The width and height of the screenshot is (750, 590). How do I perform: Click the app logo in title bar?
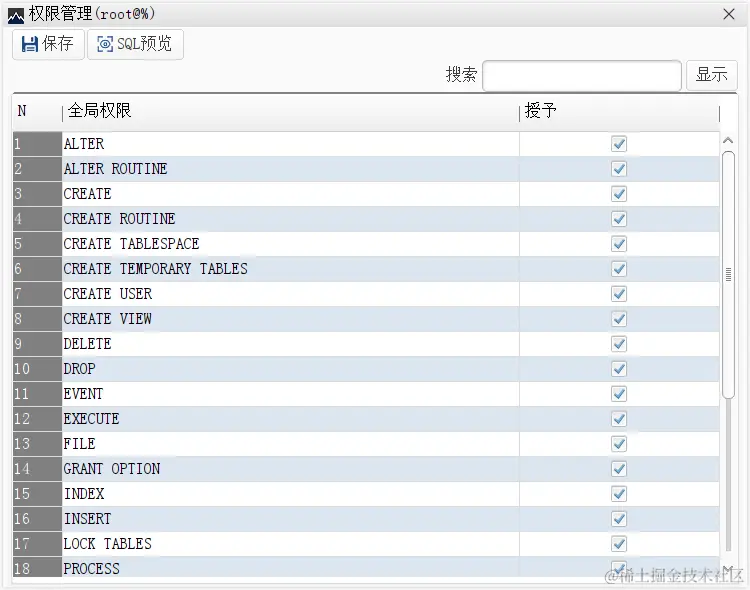pyautogui.click(x=16, y=16)
